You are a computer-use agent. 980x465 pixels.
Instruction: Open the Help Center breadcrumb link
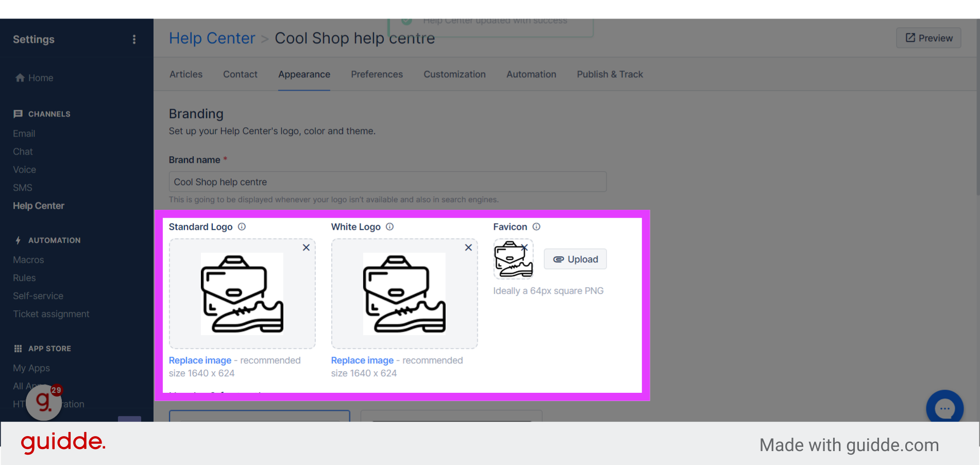[x=212, y=38]
